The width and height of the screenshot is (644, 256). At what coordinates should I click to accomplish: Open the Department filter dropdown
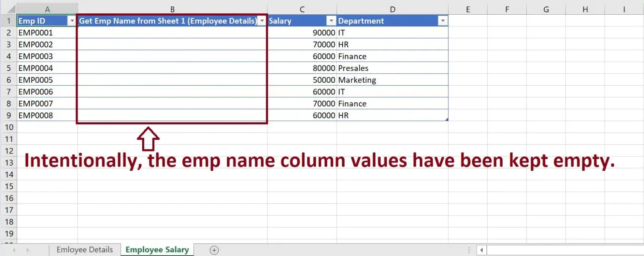pos(442,21)
